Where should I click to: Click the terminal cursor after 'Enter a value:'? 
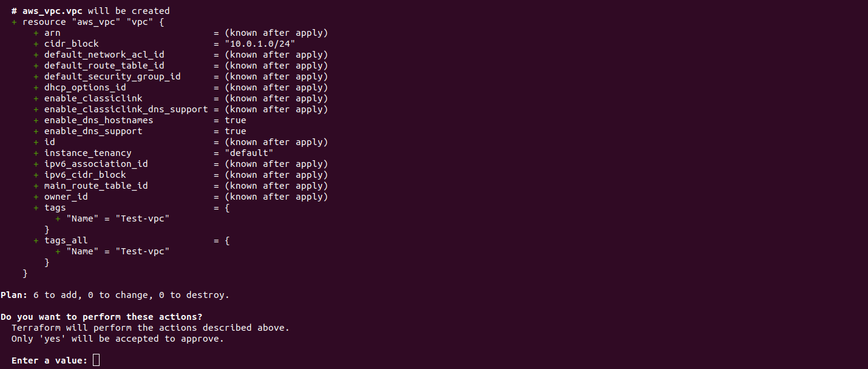[x=97, y=361]
